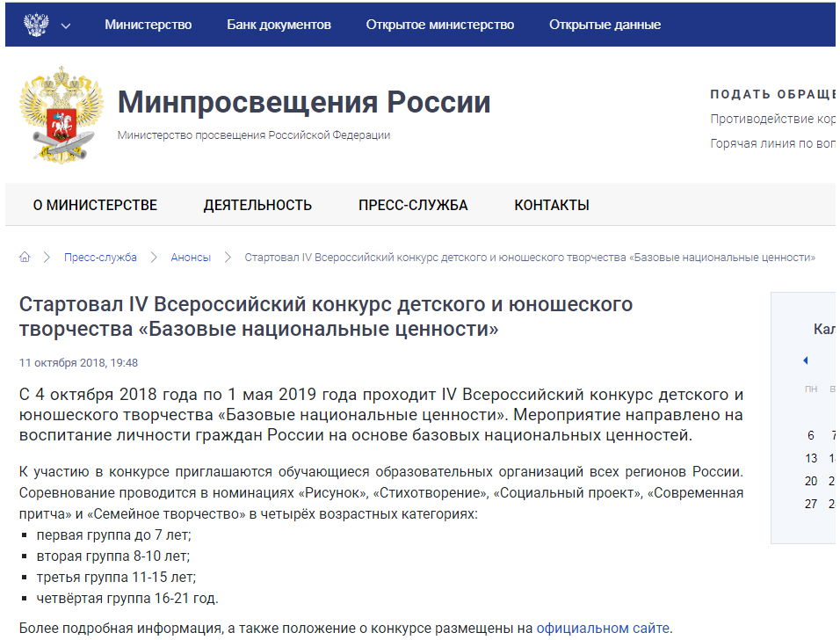Image resolution: width=840 pixels, height=640 pixels.
Task: Select day 6 in the calendar
Action: (810, 435)
